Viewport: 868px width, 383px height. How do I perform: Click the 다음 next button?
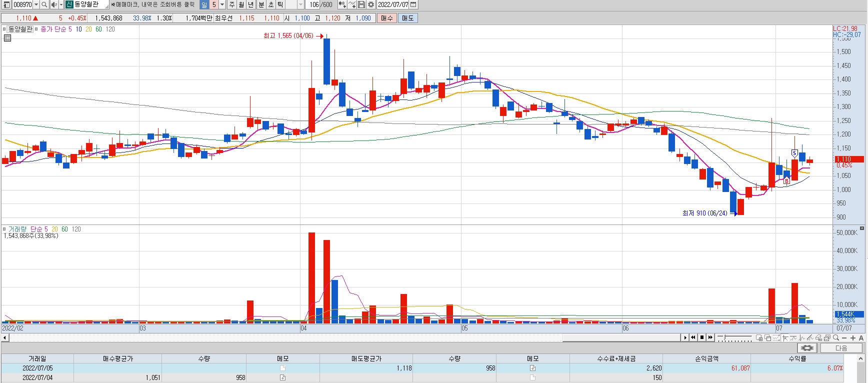(841, 348)
